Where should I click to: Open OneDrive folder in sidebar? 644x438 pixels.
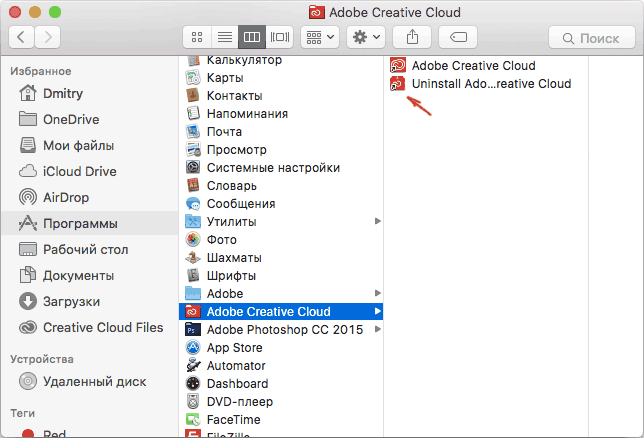tap(90, 120)
